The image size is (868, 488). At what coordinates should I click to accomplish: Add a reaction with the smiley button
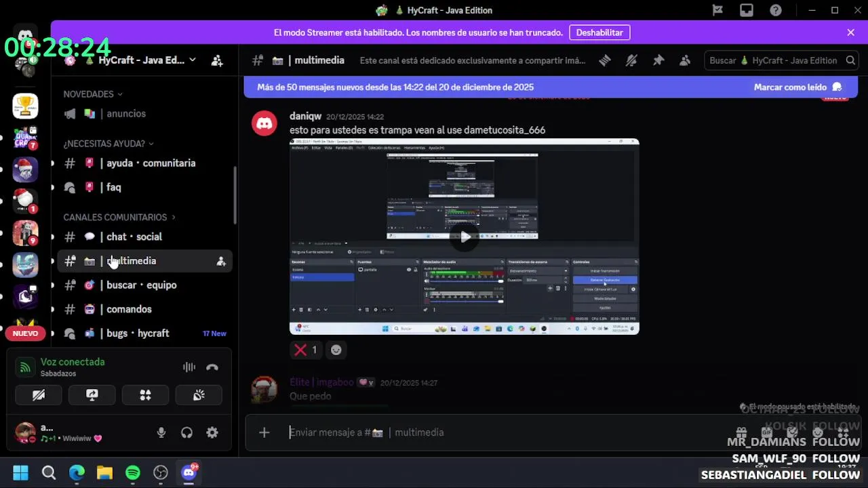[x=336, y=350]
